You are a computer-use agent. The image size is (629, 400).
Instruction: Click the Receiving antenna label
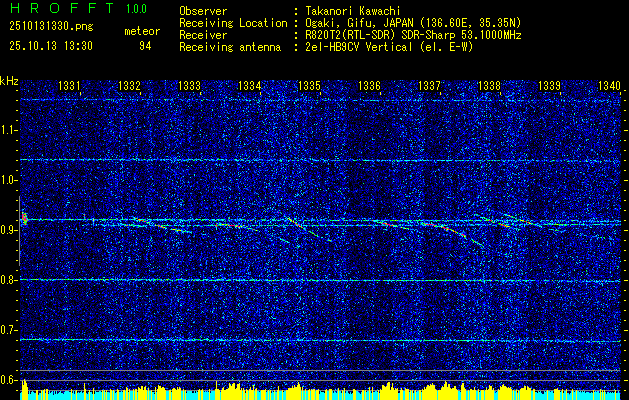230,47
